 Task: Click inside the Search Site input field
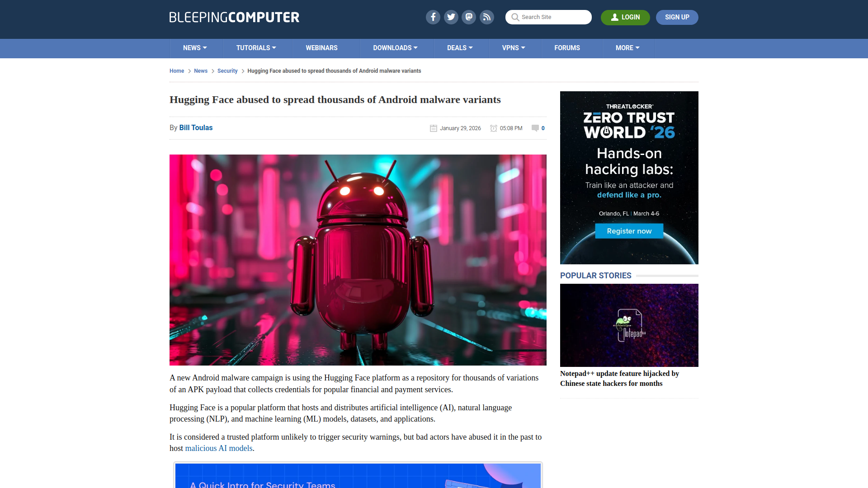tap(552, 17)
